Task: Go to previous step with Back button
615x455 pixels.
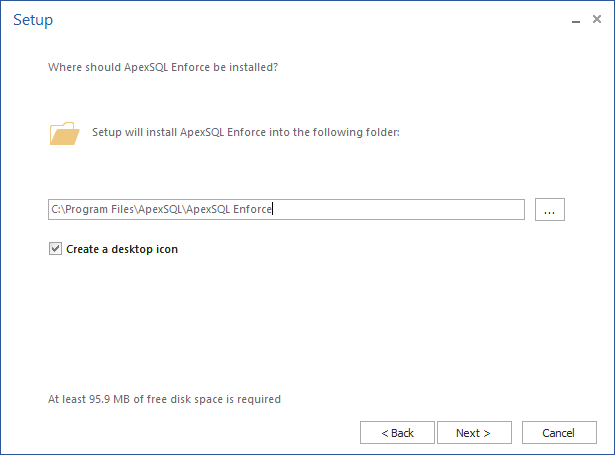Action: (397, 433)
